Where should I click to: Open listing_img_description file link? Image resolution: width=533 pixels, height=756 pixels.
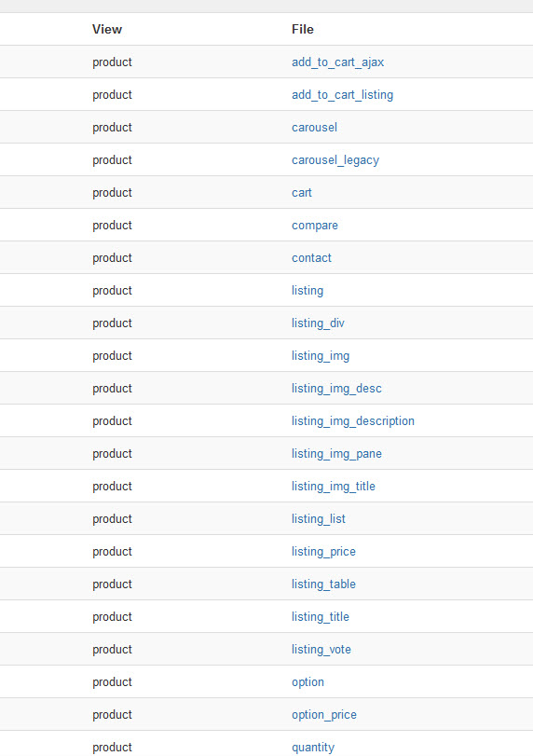353,421
